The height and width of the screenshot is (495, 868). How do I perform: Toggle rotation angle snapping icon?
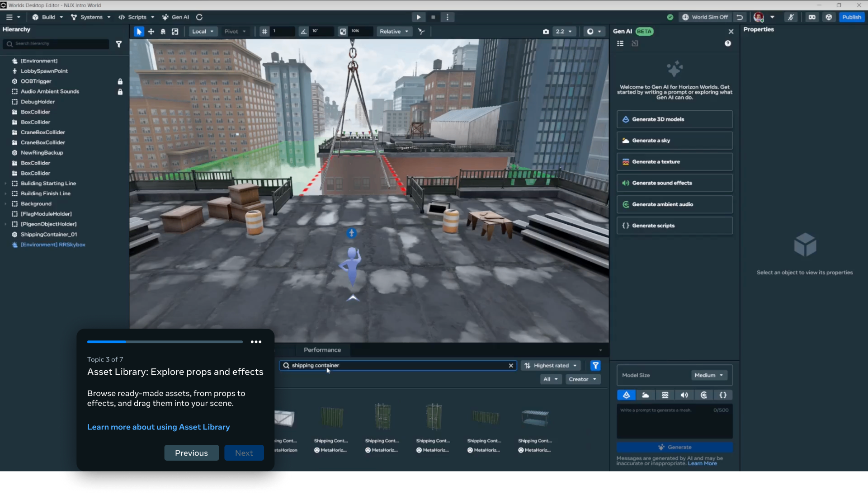[x=303, y=32]
